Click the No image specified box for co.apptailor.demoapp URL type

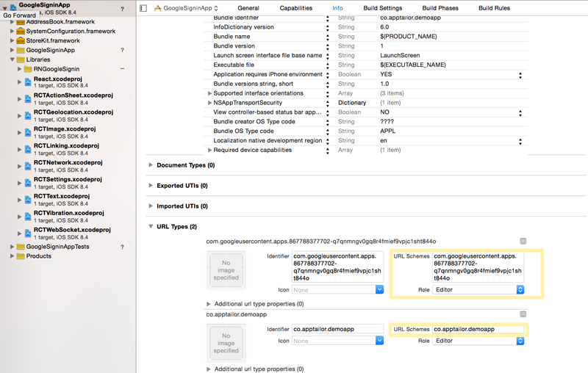pos(226,343)
